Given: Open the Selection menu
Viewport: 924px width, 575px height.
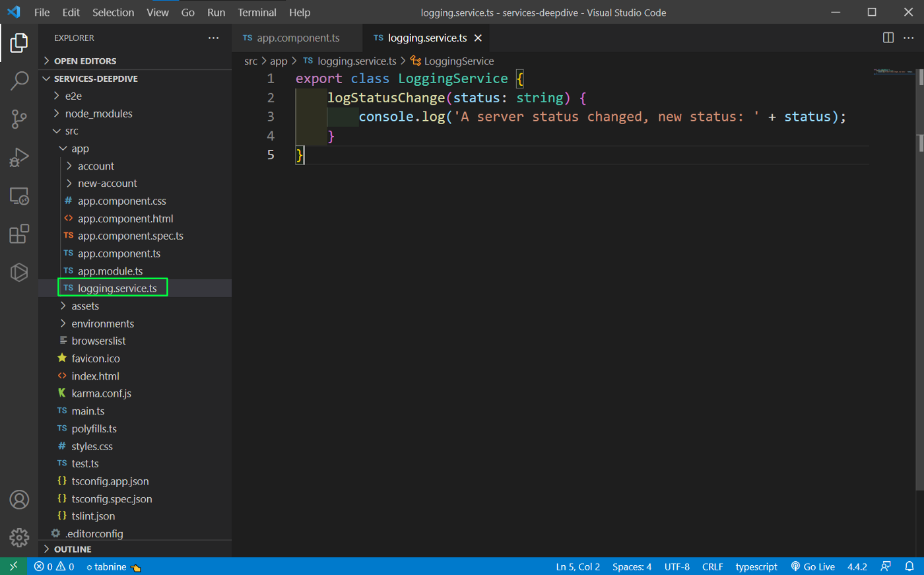Looking at the screenshot, I should (113, 12).
